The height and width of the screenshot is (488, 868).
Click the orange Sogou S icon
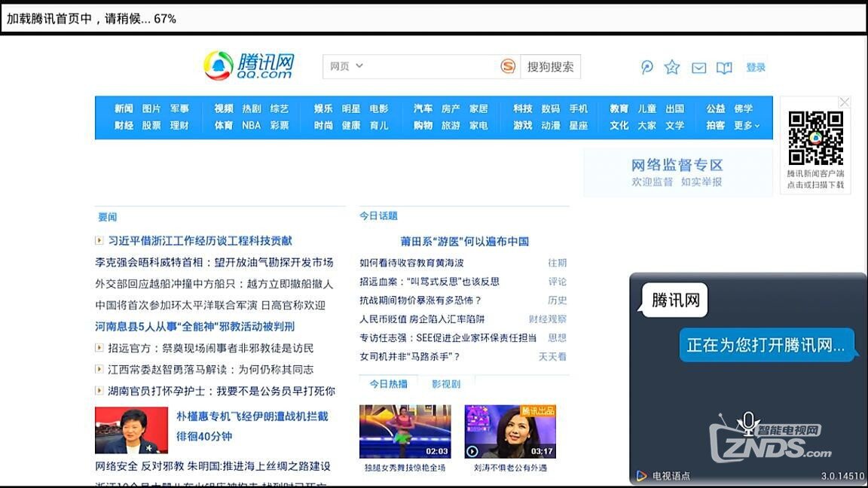[x=508, y=66]
